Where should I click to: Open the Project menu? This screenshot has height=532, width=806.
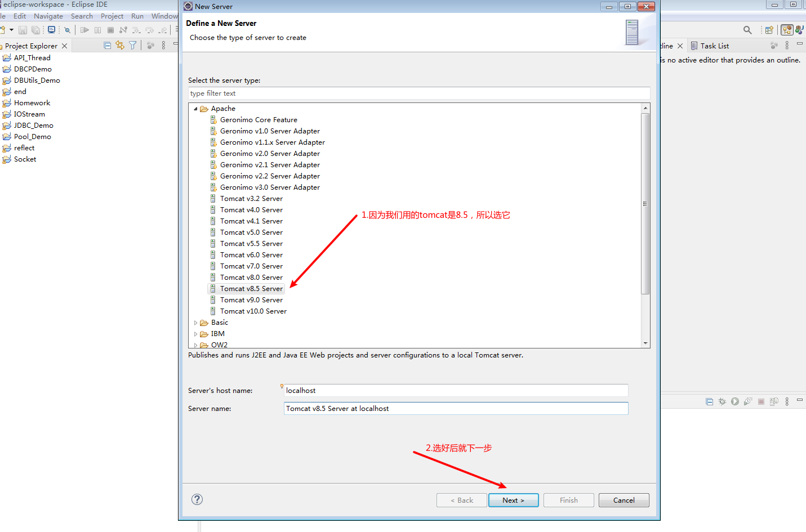point(112,16)
